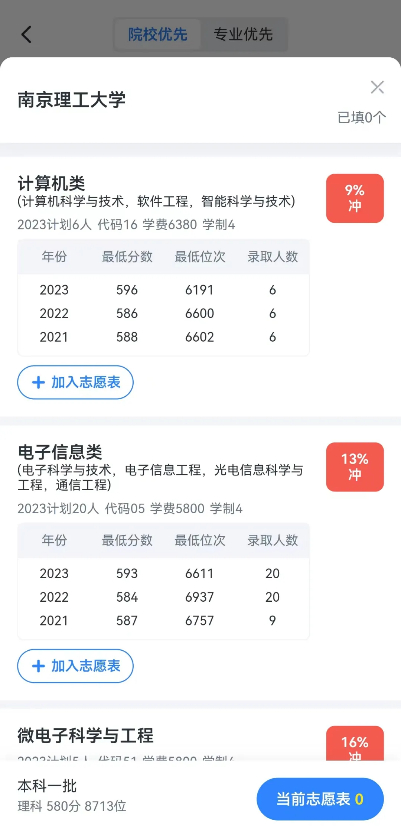Add 电子信息类 to the 志愿表
The width and height of the screenshot is (401, 829).
[75, 666]
